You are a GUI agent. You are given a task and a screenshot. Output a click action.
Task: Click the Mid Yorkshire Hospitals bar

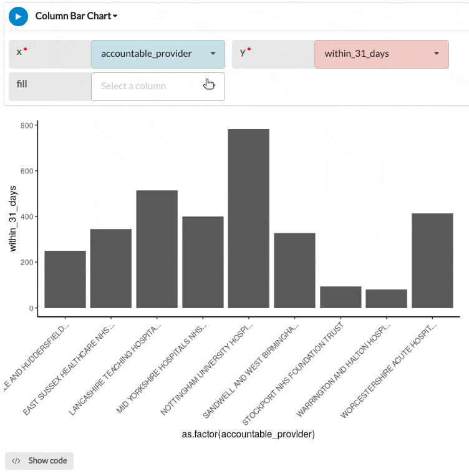tap(203, 262)
